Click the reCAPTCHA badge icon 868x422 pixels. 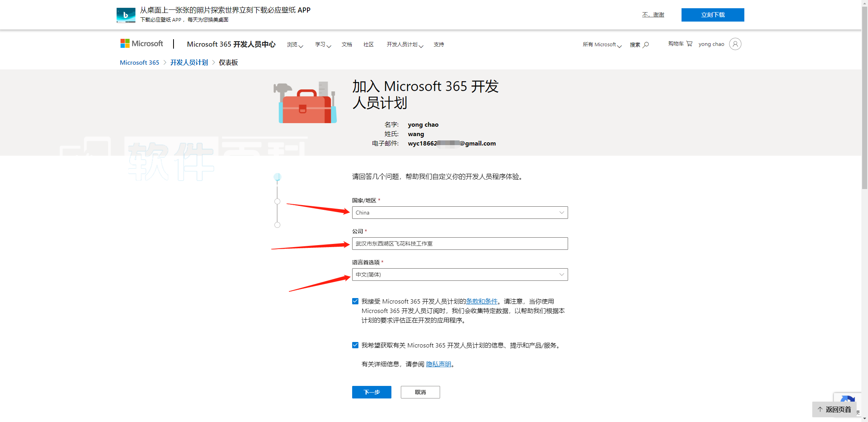pos(847,401)
